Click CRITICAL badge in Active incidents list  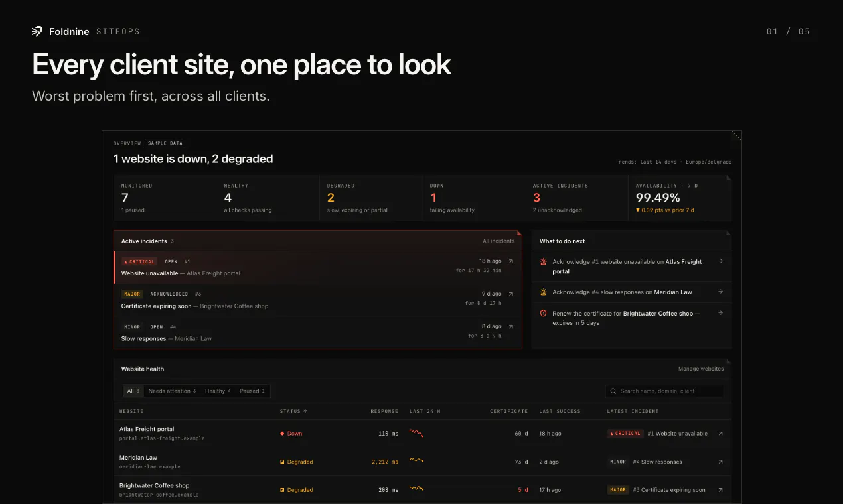pos(139,261)
